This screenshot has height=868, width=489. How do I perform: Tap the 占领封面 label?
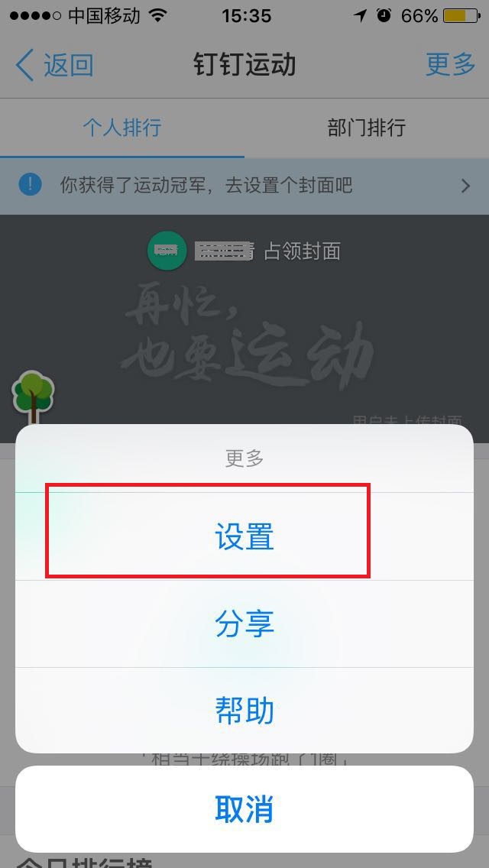(x=302, y=251)
